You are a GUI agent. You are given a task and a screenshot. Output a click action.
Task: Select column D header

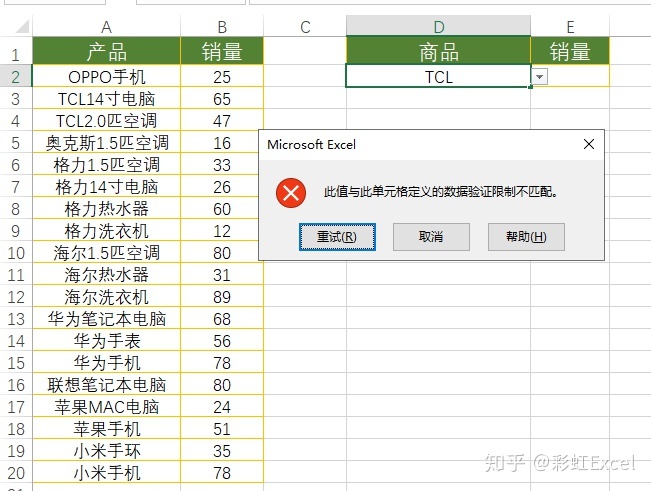[x=438, y=27]
